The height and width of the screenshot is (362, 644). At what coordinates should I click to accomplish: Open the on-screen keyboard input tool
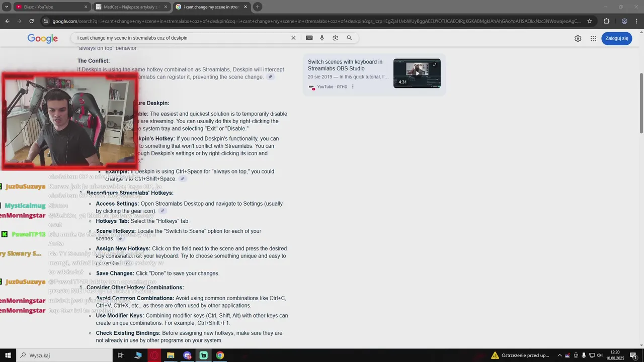pos(309,38)
